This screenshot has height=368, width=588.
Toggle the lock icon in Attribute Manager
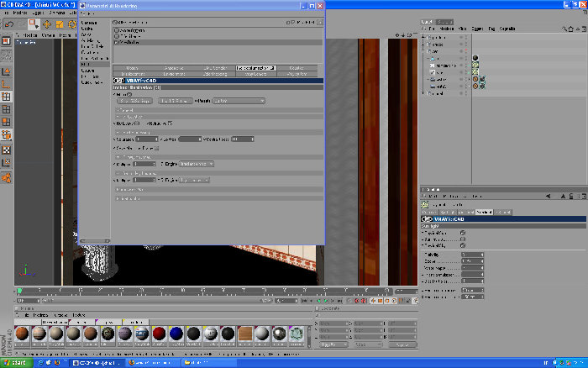(571, 197)
